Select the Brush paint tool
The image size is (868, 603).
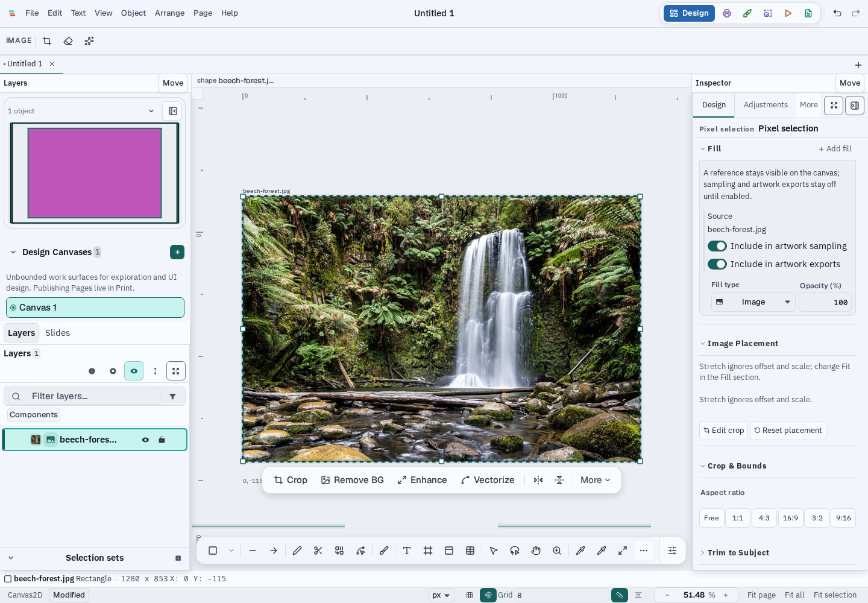[x=384, y=551]
